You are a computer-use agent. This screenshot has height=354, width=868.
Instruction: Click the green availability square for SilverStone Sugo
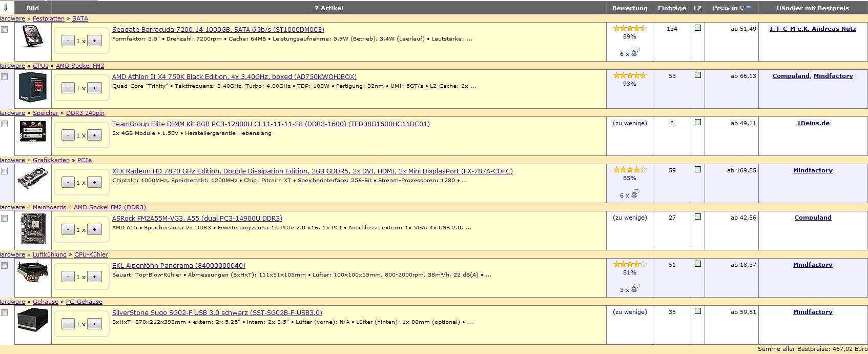697,311
